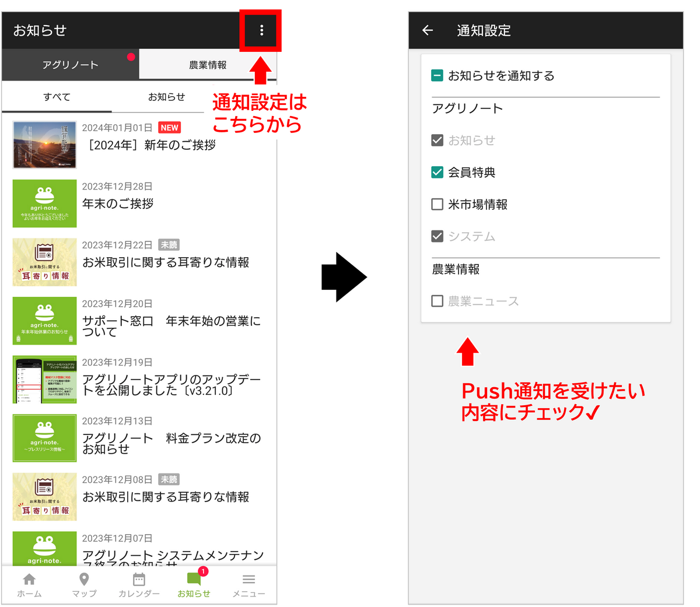The width and height of the screenshot is (700, 607).
Task: Click the date '2023年12月28日'
Action: 117,187
